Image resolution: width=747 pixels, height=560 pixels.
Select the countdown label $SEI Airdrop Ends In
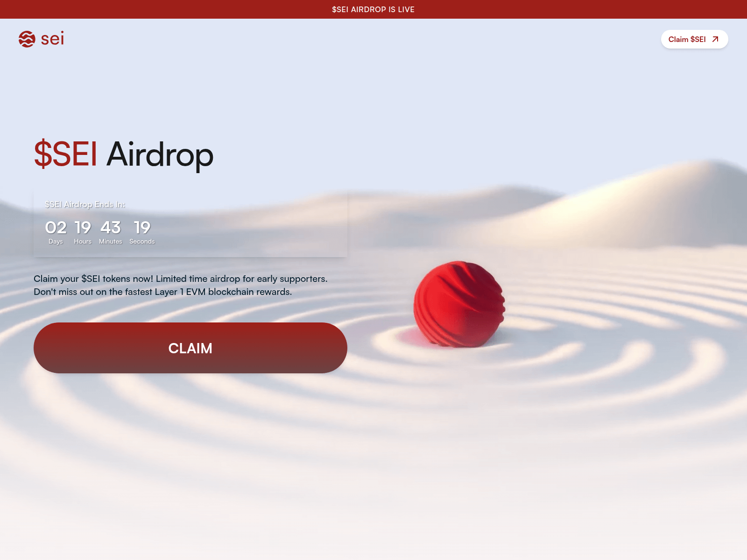(85, 204)
